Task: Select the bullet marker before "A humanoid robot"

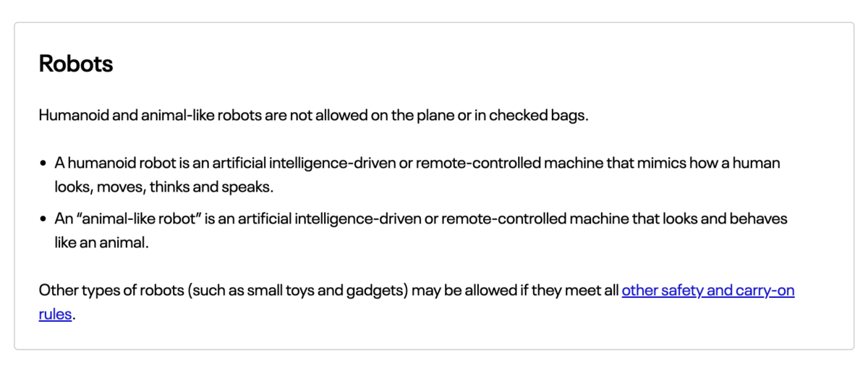Action: (45, 163)
